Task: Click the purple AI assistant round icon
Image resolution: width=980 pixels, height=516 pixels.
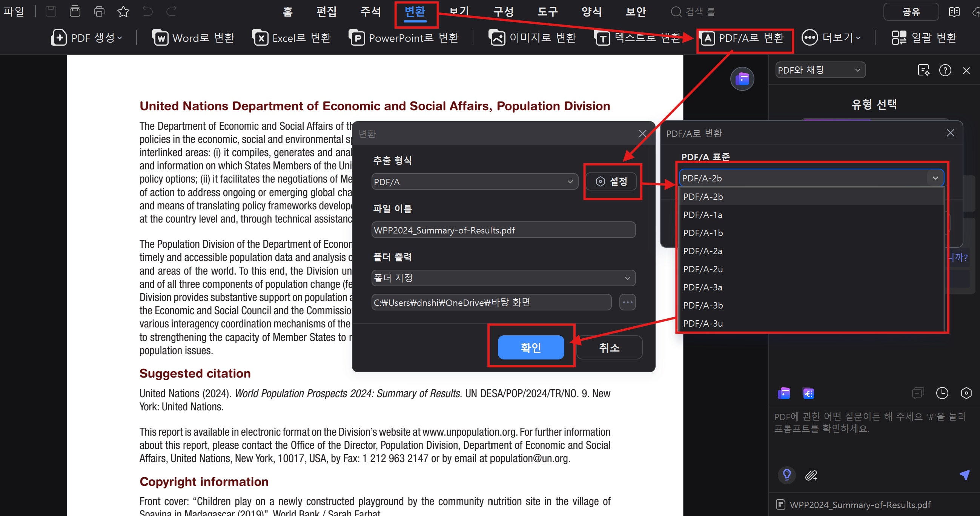Action: point(742,79)
